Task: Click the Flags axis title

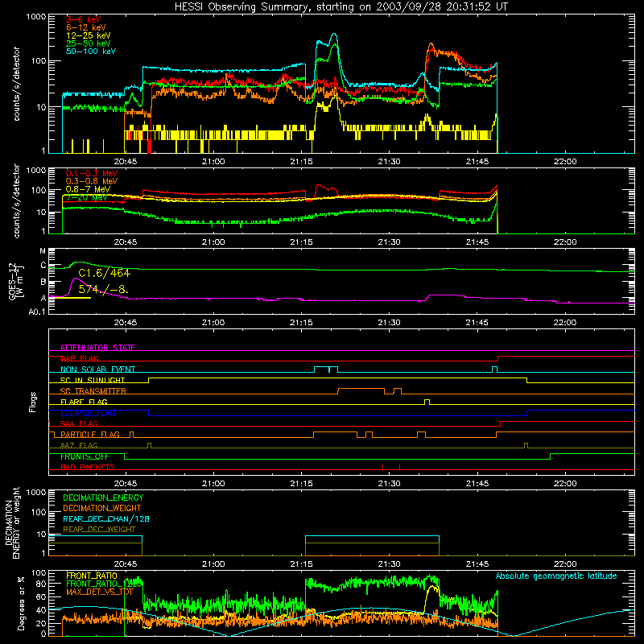Action: pyautogui.click(x=33, y=402)
